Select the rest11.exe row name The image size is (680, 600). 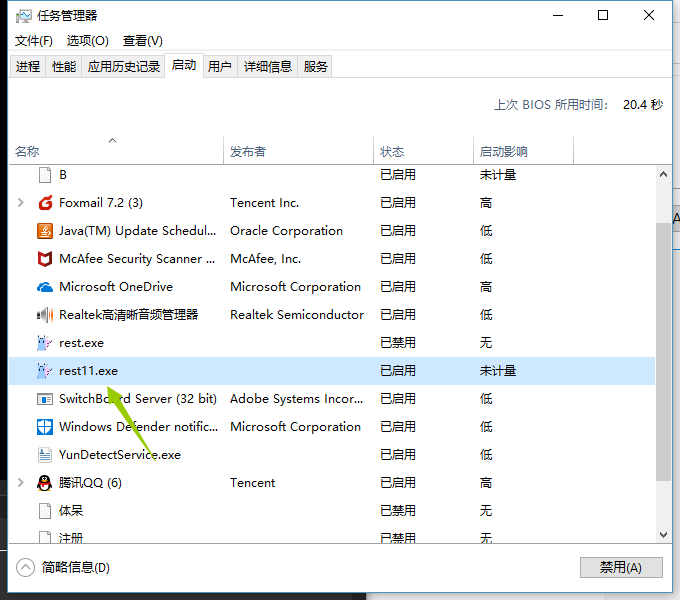[88, 371]
